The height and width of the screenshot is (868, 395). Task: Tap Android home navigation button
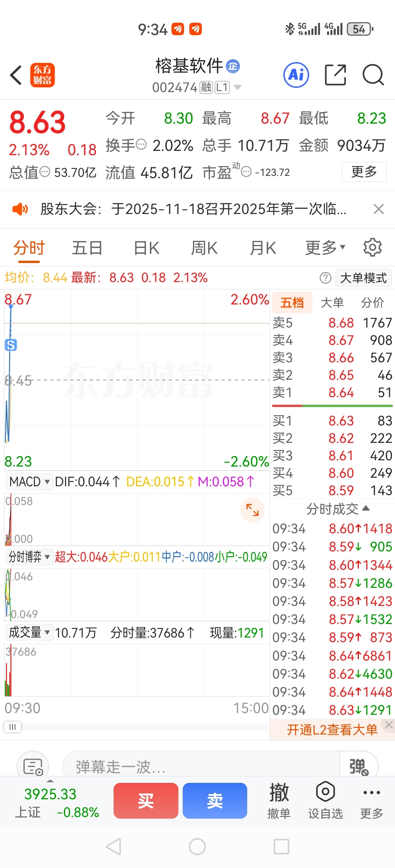pos(197,846)
